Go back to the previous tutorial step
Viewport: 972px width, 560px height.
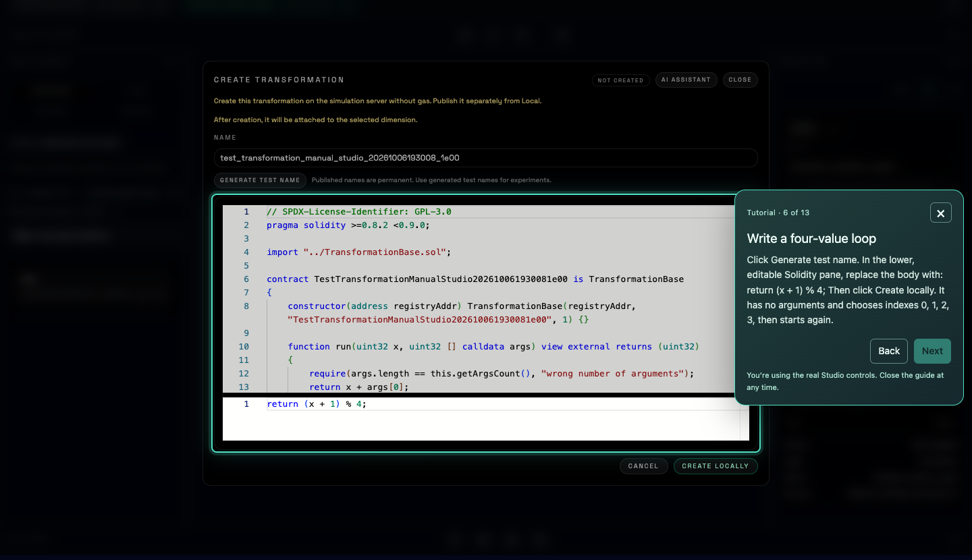[889, 351]
